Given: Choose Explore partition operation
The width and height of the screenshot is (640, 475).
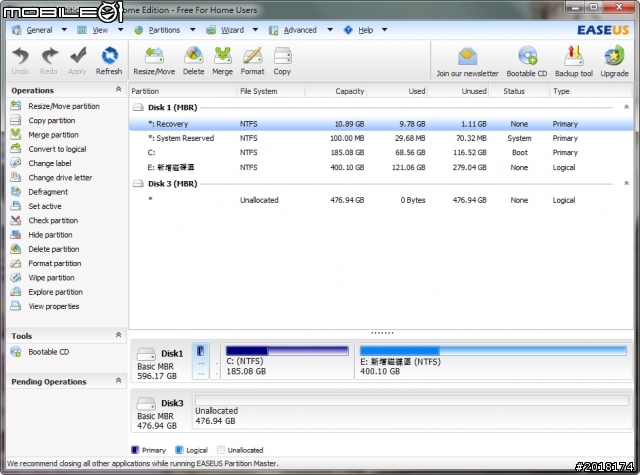Looking at the screenshot, I should (x=47, y=292).
